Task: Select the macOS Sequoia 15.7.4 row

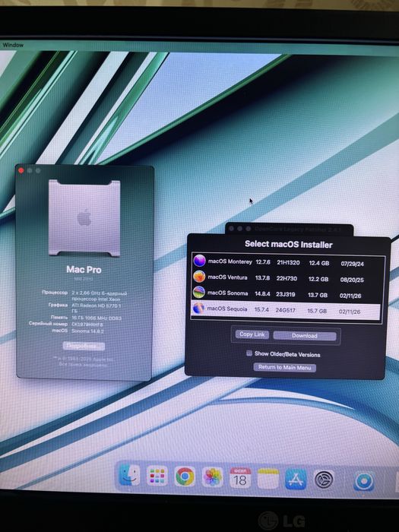Action: [286, 310]
